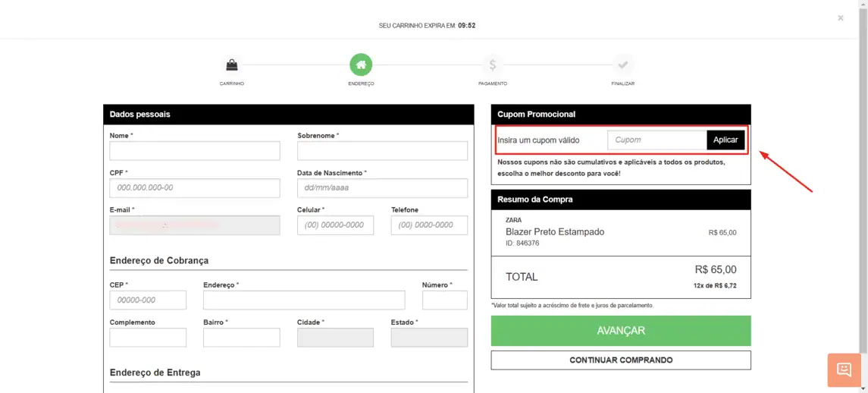Open the orange chat widget icon

click(x=844, y=369)
